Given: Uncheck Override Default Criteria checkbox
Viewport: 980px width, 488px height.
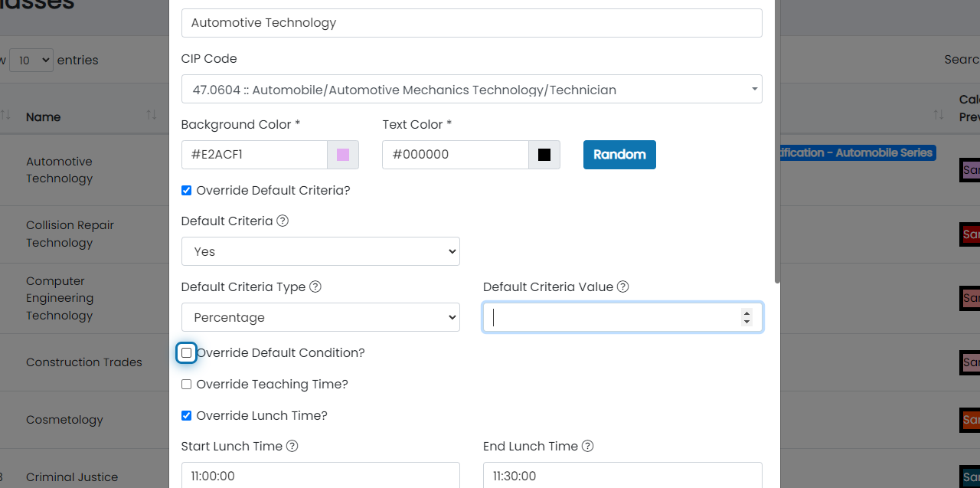Looking at the screenshot, I should click(186, 190).
